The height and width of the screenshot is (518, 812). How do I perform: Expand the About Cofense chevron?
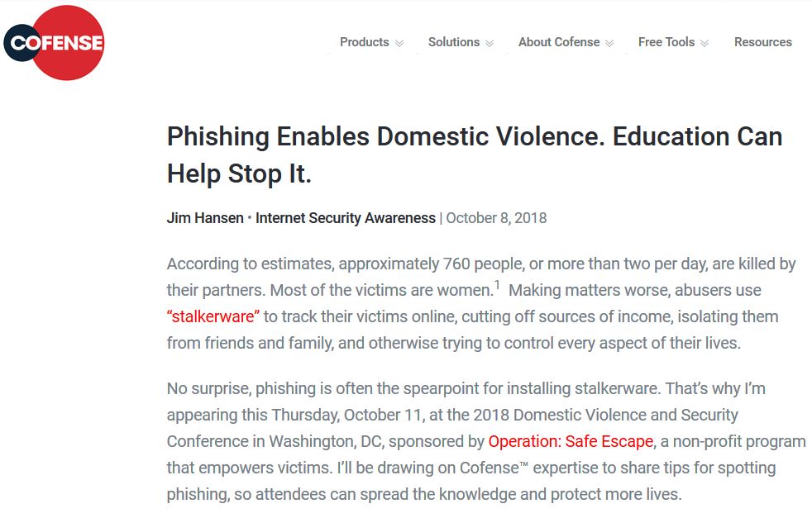[609, 43]
